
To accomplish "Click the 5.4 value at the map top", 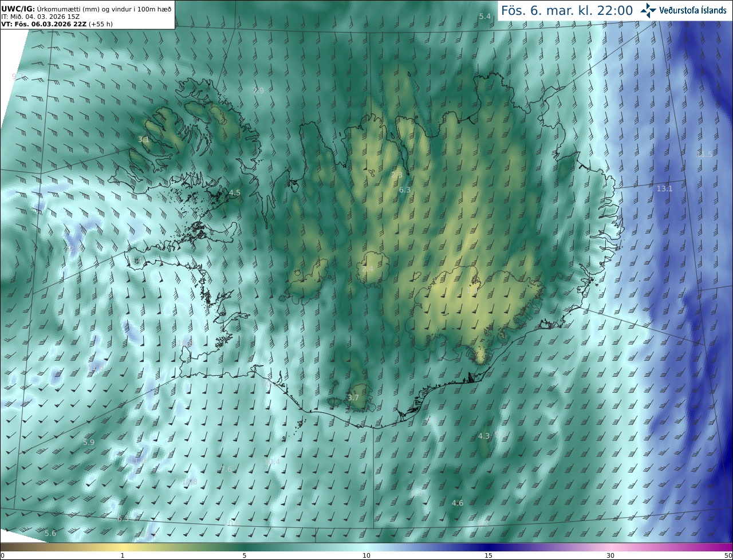I will [x=485, y=17].
